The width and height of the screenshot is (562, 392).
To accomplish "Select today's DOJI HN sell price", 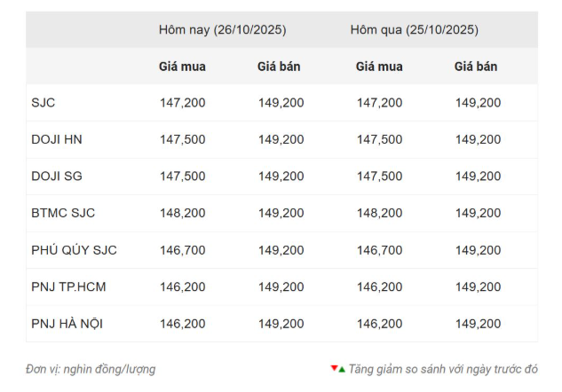I will tap(281, 139).
